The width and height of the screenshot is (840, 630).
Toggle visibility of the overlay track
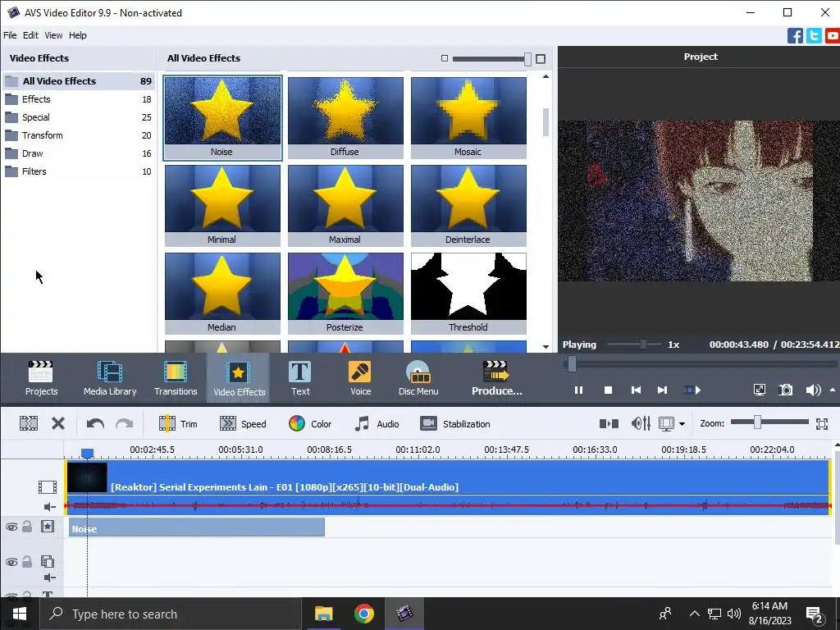(11, 562)
